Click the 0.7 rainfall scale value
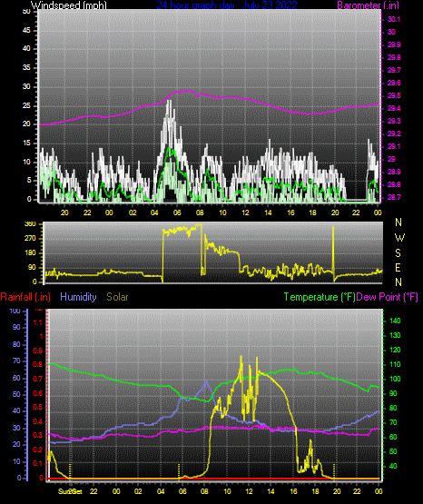Screen dimensions: 423x504 pyautogui.click(x=37, y=379)
